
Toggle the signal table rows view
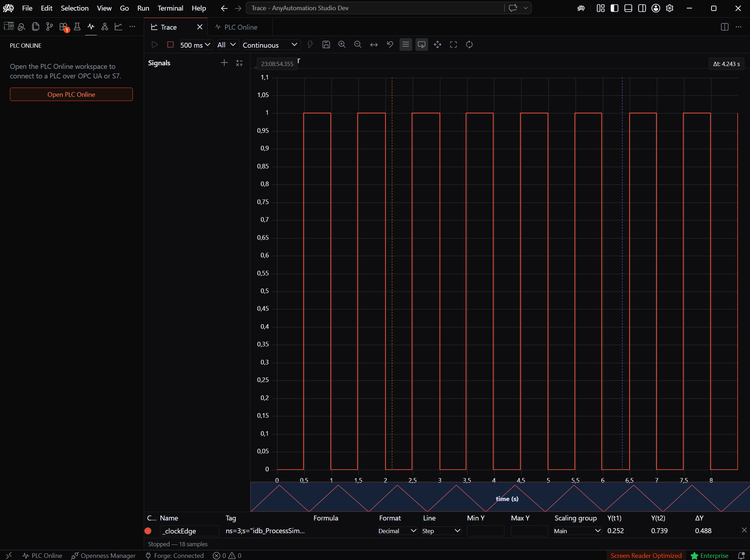(x=406, y=44)
